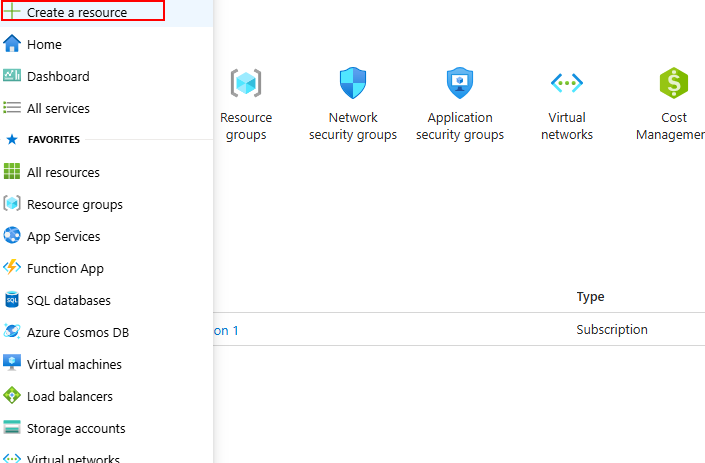The height and width of the screenshot is (463, 705).
Task: Open Azure Cosmos DB in sidebar
Action: (78, 333)
